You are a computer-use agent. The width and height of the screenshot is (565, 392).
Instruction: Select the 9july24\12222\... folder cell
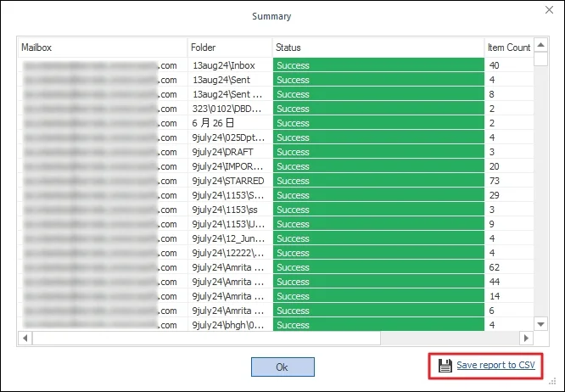point(230,253)
